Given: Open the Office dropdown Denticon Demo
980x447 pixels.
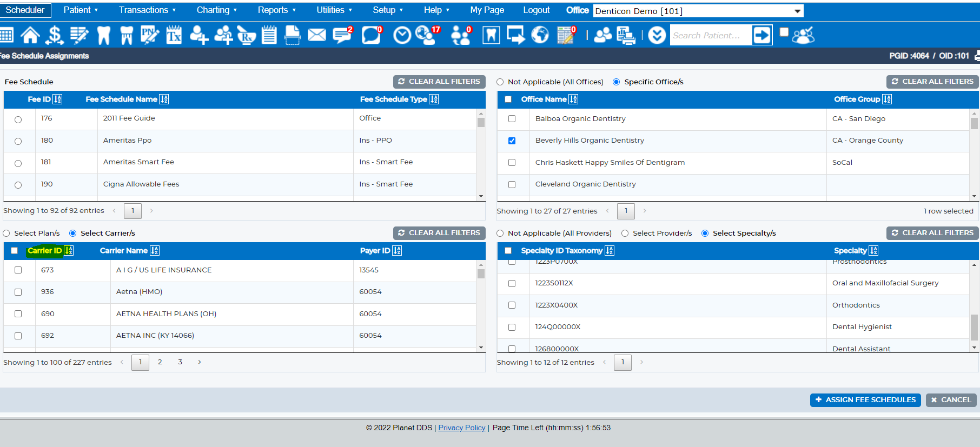Looking at the screenshot, I should (x=698, y=11).
